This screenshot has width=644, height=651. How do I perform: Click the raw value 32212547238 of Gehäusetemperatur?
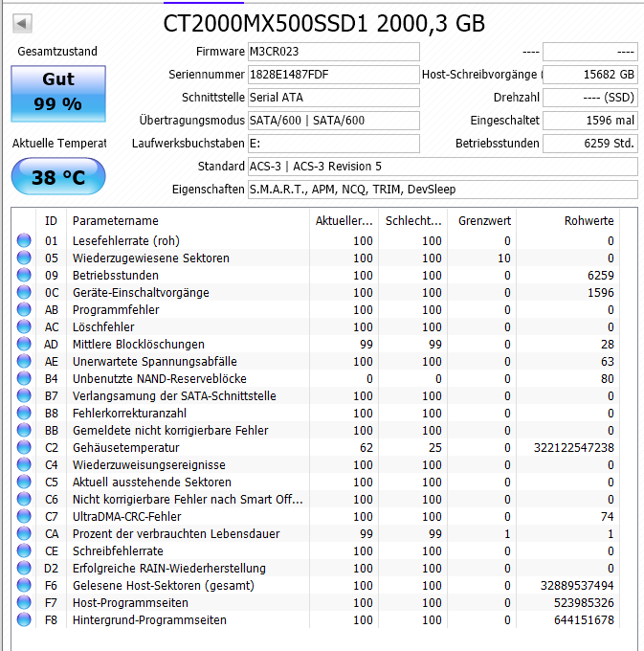[574, 448]
